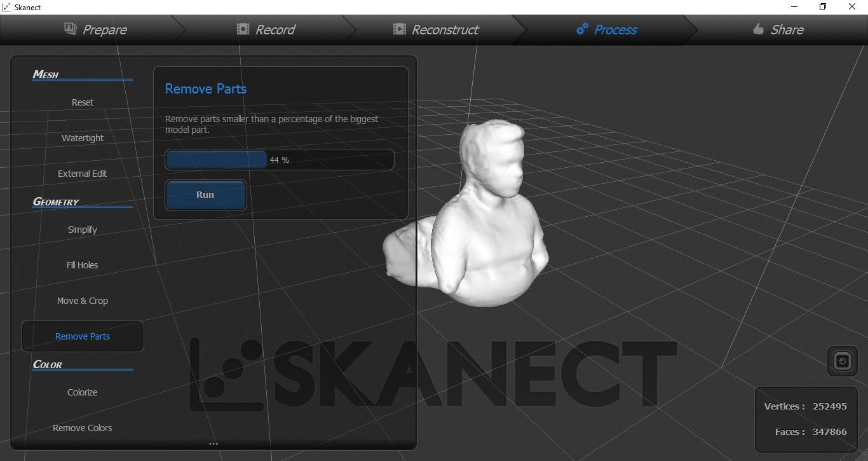Click the Remove Parts description text

271,124
